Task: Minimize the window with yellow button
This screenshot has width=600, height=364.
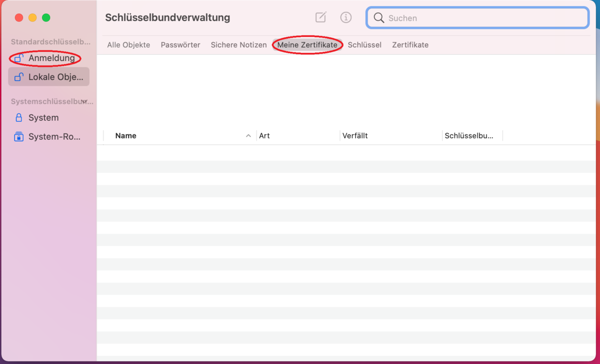Action: [x=32, y=17]
